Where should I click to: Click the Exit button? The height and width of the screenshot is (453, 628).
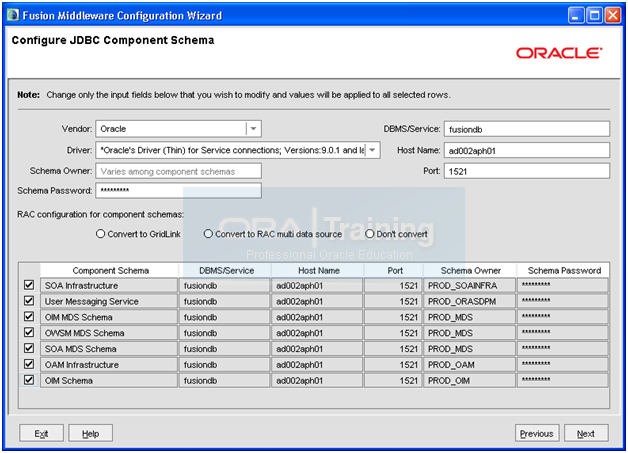pos(41,433)
